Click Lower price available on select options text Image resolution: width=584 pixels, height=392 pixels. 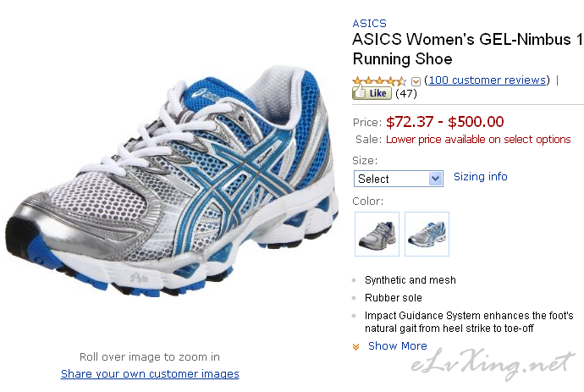coord(478,140)
